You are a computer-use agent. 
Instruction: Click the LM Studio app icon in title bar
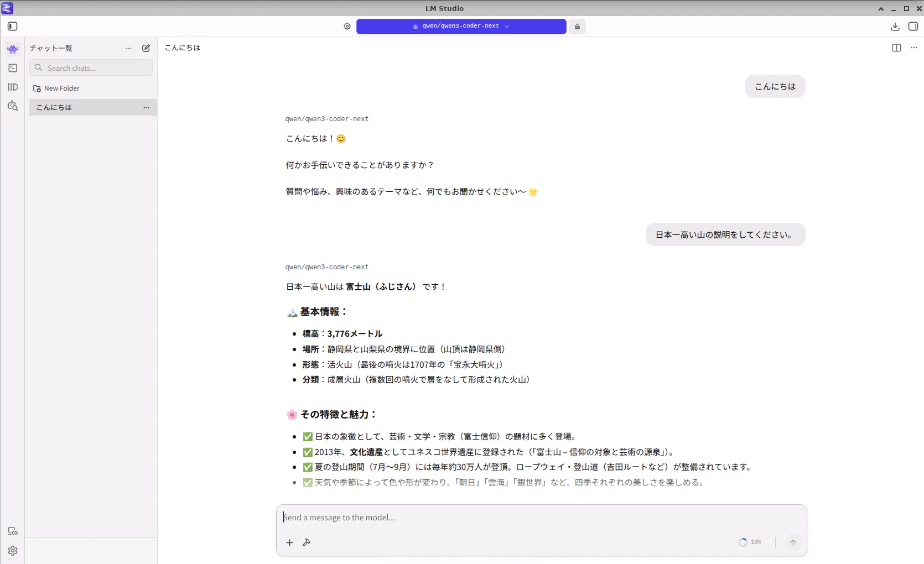click(x=7, y=8)
